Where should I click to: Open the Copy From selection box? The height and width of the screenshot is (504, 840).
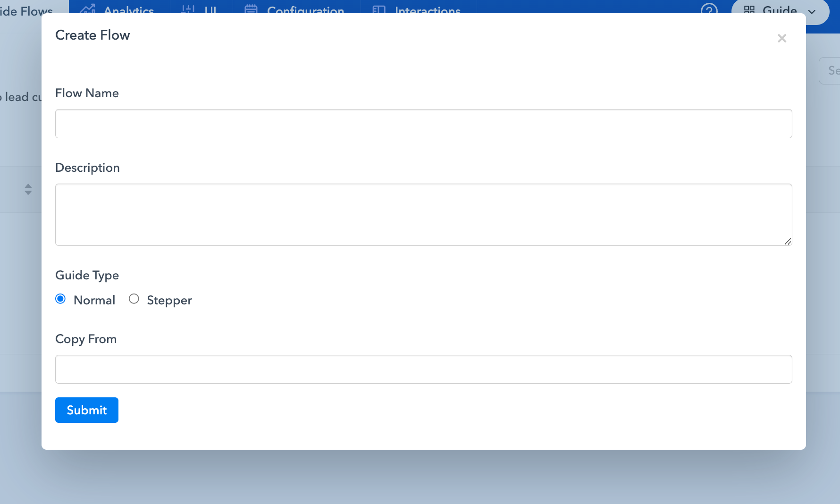tap(423, 369)
